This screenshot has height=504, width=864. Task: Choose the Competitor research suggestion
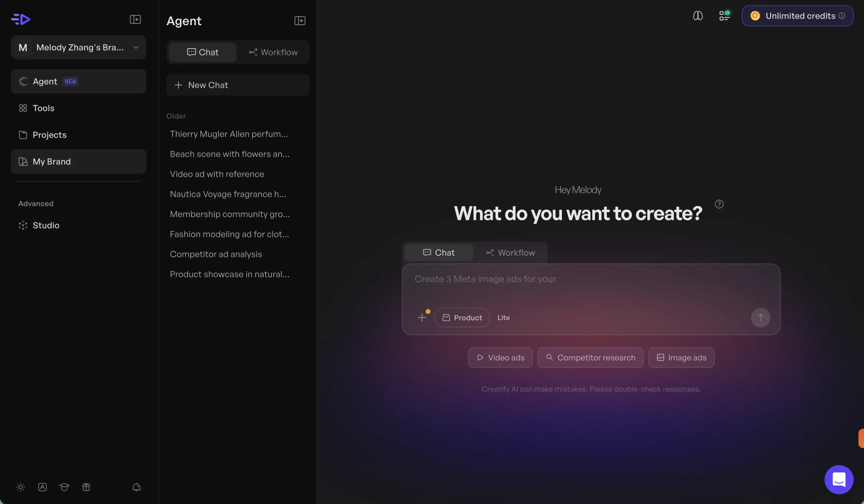(590, 357)
